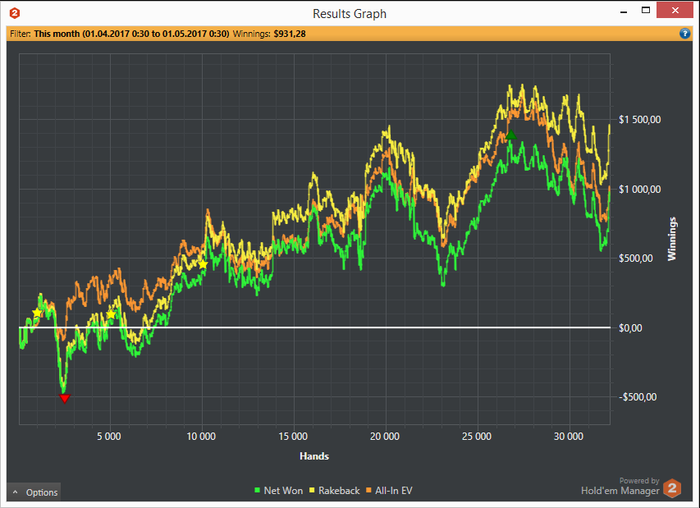
Task: Click the red downward triangle lowest-point marker
Action: [x=65, y=398]
